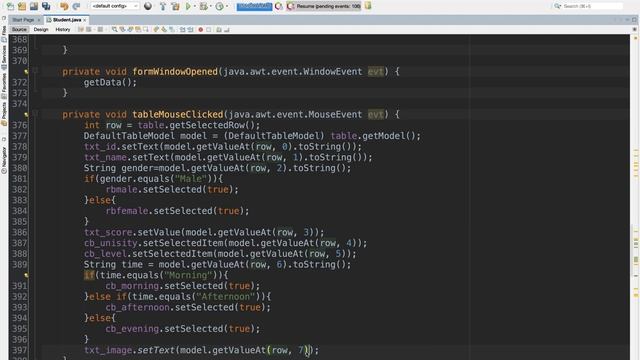The width and height of the screenshot is (640, 360).
Task: Start macro recording red button
Action: point(200,29)
